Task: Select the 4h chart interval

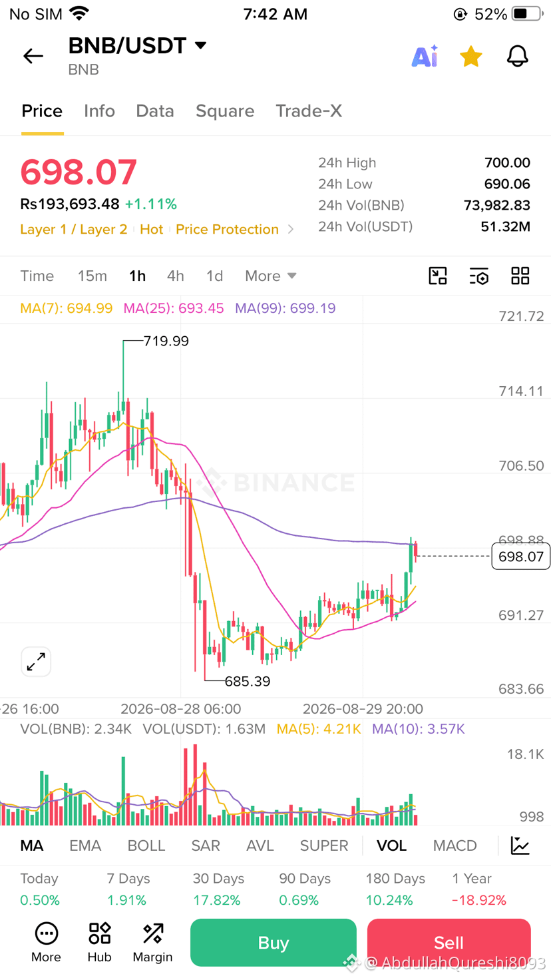Action: (176, 276)
